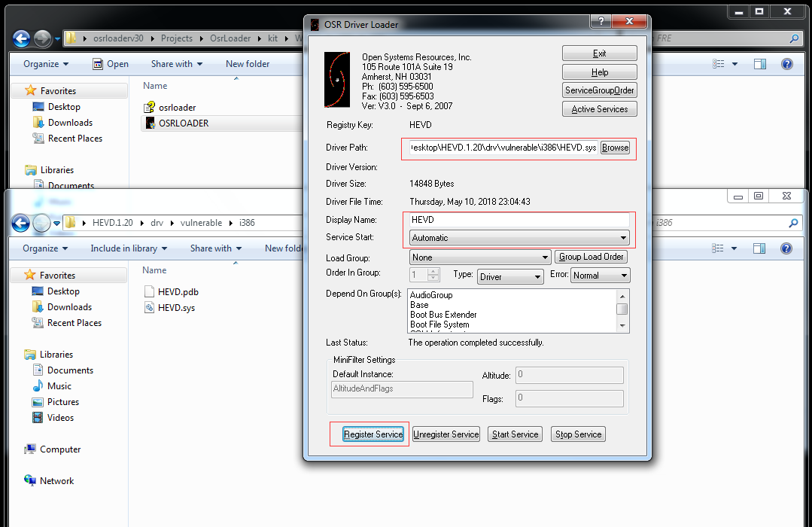
Task: View Active Services list
Action: 599,109
